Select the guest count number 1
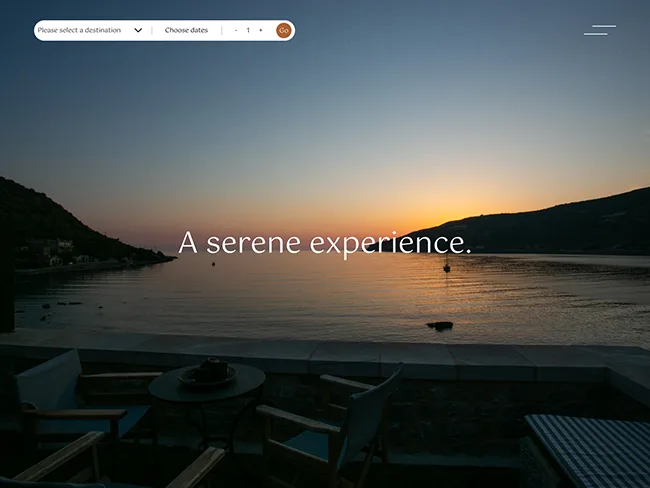650x488 pixels. coord(248,31)
